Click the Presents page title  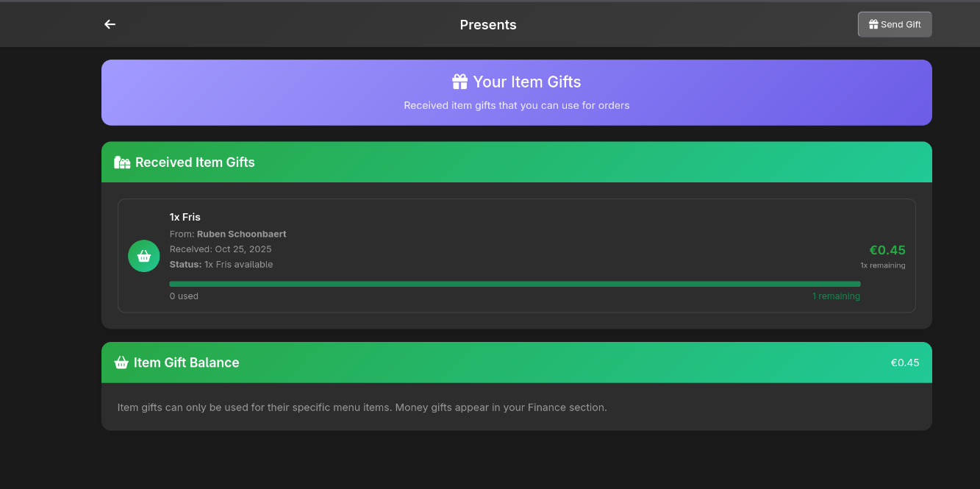pos(488,25)
